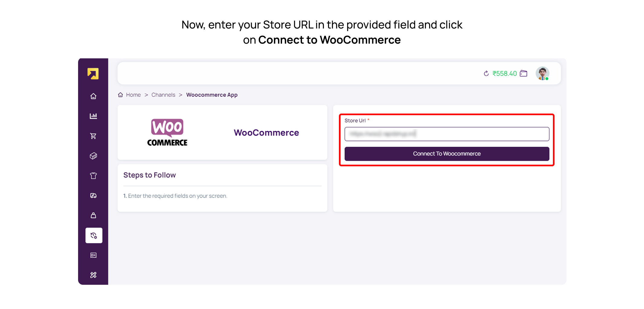Open the bar chart analytics icon
This screenshot has height=309, width=644.
(x=93, y=116)
